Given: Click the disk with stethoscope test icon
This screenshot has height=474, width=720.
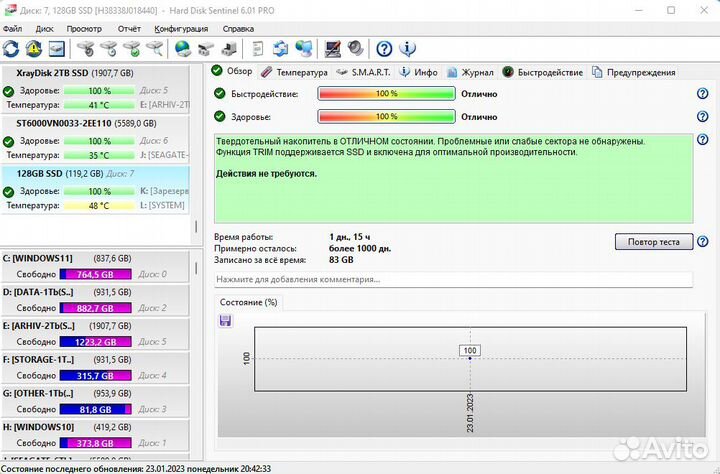Looking at the screenshot, I should tap(85, 48).
